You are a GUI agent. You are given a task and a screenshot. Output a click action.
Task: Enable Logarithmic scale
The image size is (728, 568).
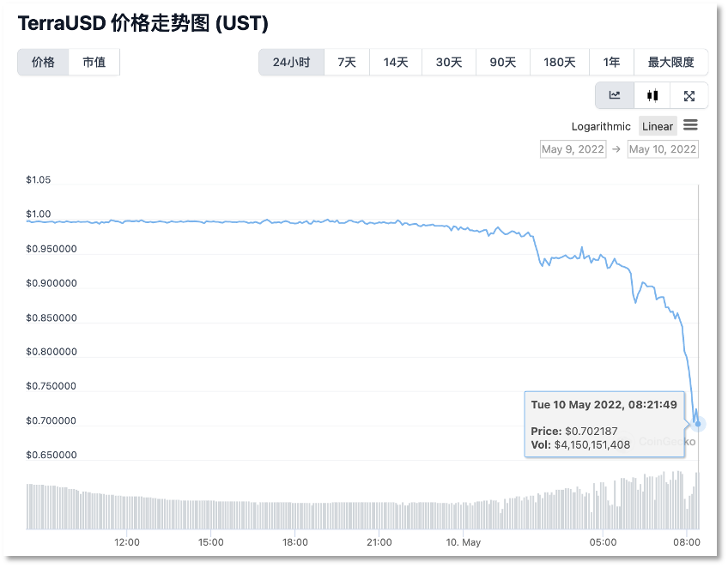601,126
